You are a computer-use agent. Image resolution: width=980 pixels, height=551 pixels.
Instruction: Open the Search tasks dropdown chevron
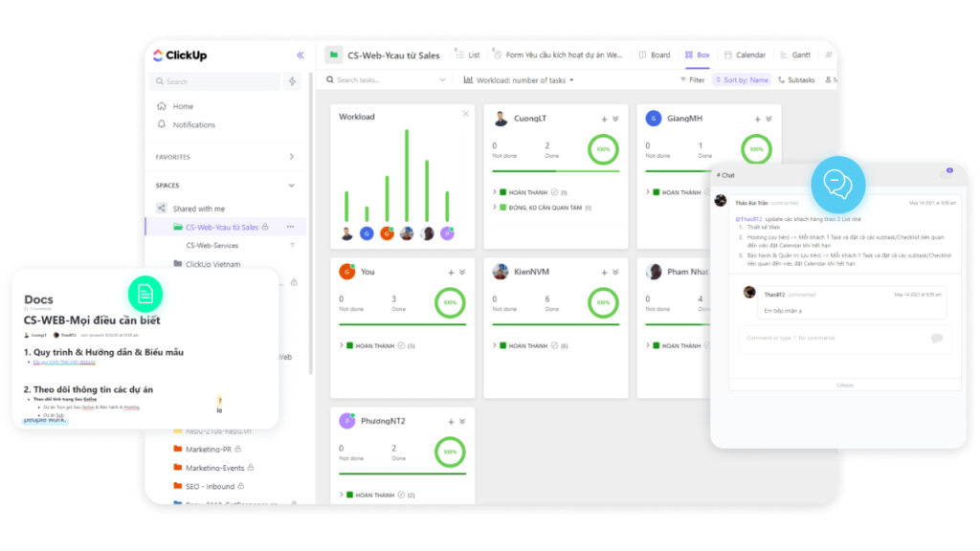tap(442, 80)
